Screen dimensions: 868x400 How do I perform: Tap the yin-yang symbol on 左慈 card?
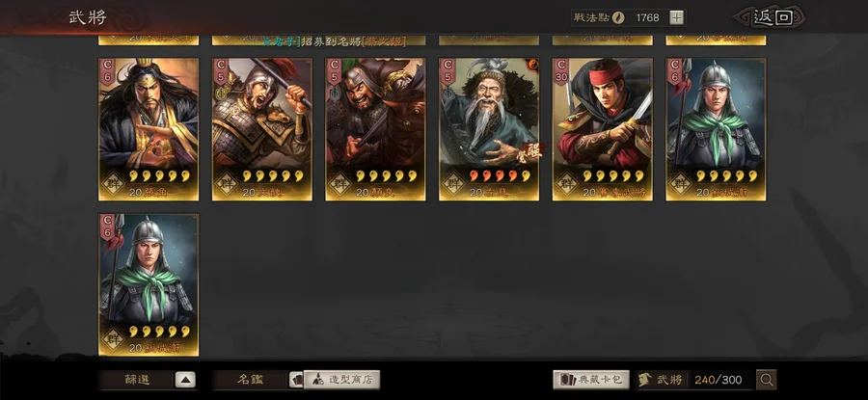coord(533,65)
